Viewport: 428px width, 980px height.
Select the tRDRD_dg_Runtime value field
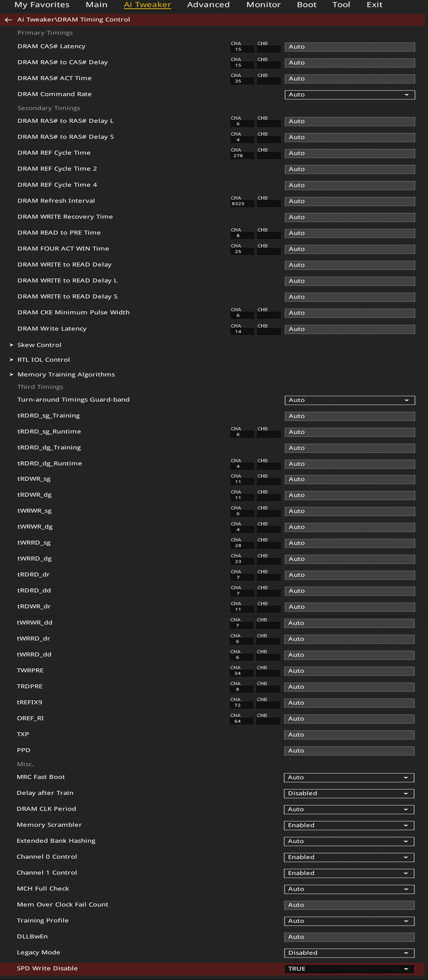pyautogui.click(x=350, y=464)
